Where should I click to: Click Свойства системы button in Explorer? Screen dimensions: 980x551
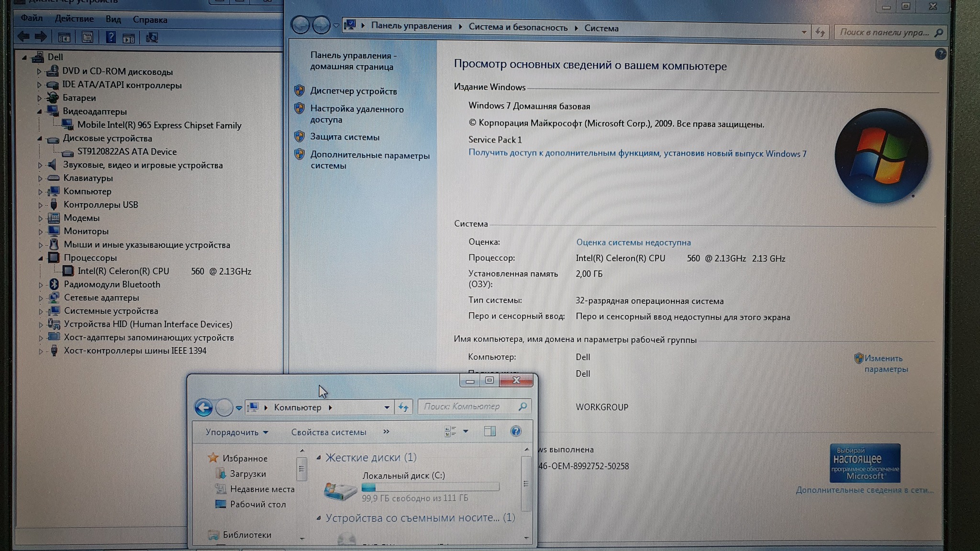tap(329, 432)
